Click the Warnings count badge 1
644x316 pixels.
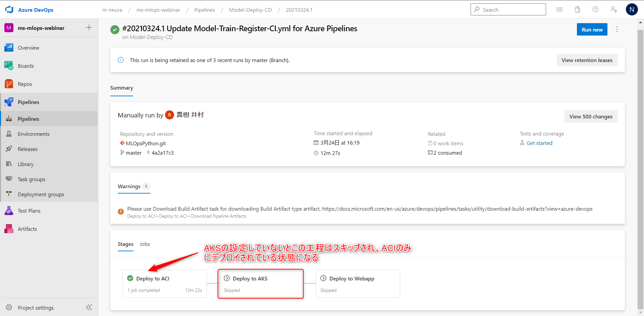tap(146, 186)
